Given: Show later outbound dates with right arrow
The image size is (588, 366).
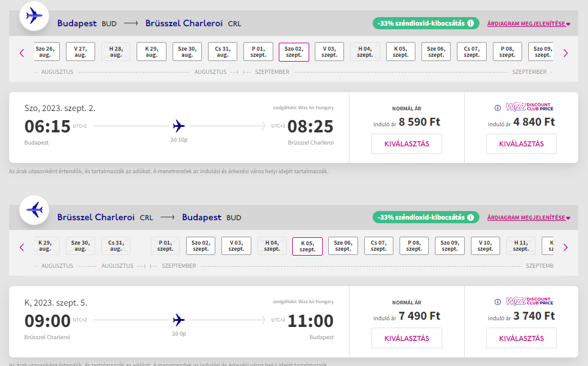Looking at the screenshot, I should coord(565,53).
